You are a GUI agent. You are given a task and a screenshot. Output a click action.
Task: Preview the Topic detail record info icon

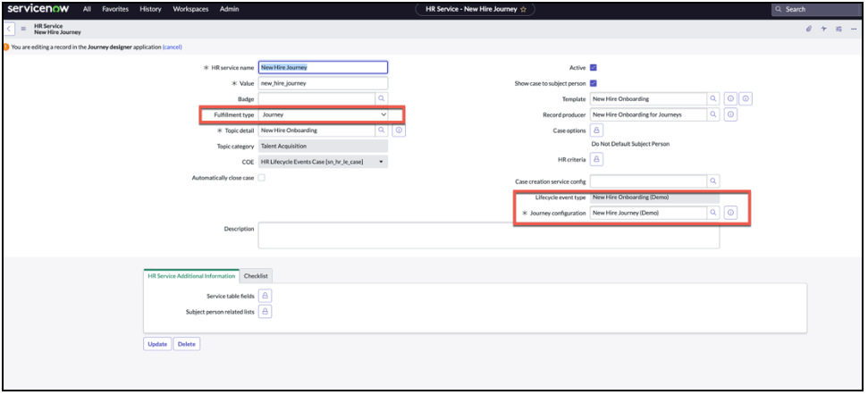point(399,130)
